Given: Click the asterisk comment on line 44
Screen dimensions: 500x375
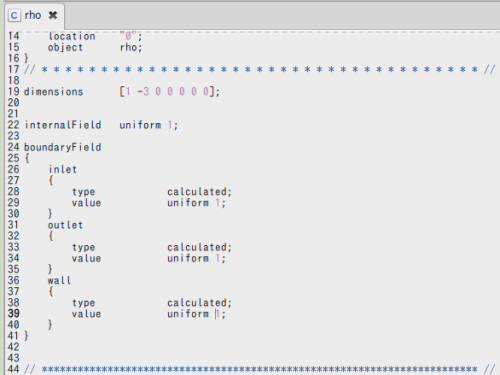Looking at the screenshot, I should point(259,369).
